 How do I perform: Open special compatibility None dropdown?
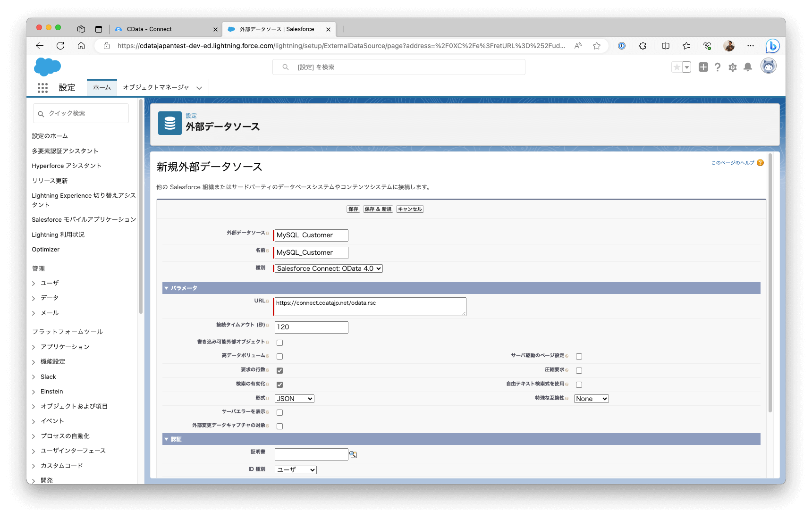pos(592,399)
